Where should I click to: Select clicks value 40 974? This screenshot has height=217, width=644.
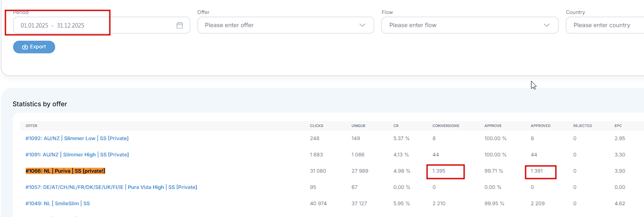[x=318, y=203]
